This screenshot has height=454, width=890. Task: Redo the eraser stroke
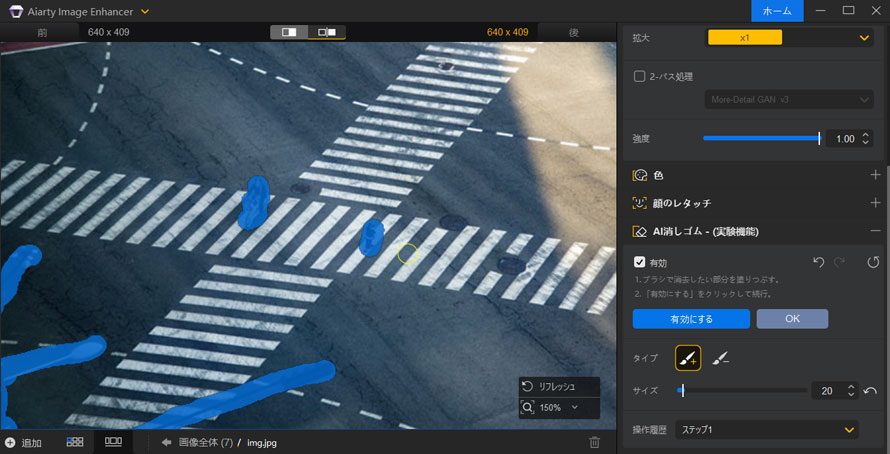tap(839, 262)
